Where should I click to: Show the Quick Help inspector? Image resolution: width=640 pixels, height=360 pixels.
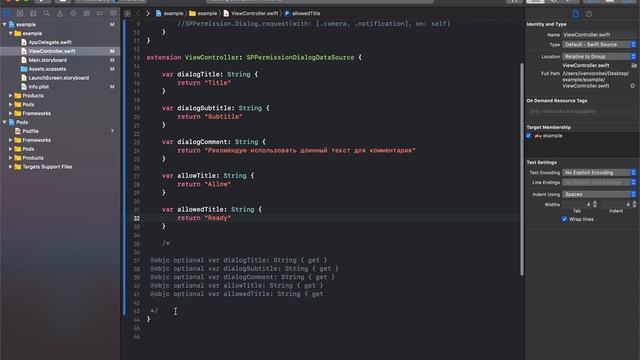[589, 14]
